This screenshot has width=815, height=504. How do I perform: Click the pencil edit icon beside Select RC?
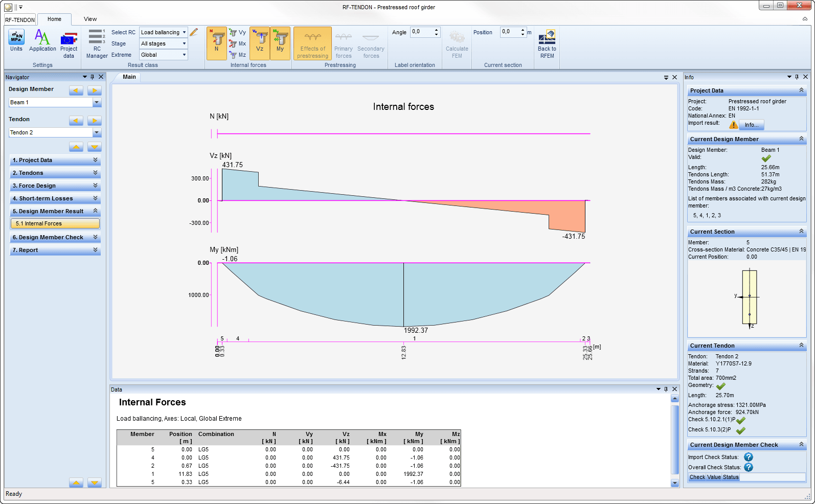pos(194,32)
